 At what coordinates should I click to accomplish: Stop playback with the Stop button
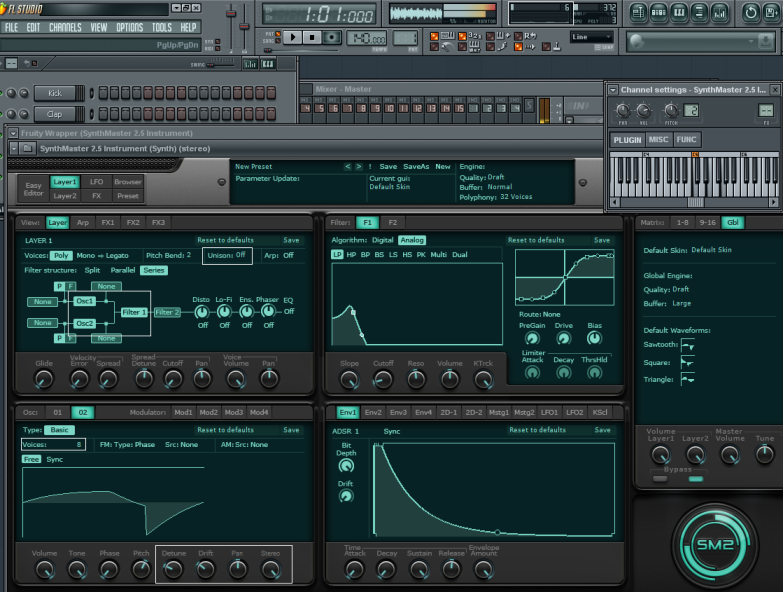click(x=312, y=37)
